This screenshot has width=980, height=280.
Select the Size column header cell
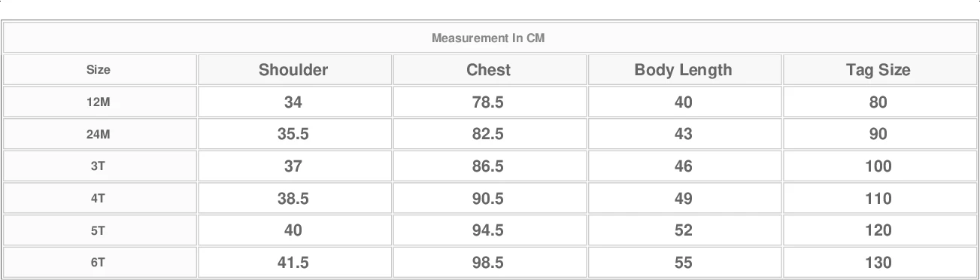click(x=99, y=70)
